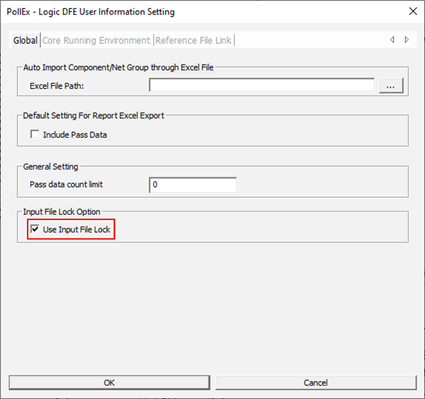Click the 'General Setting' group title
425x399 pixels.
(50, 167)
